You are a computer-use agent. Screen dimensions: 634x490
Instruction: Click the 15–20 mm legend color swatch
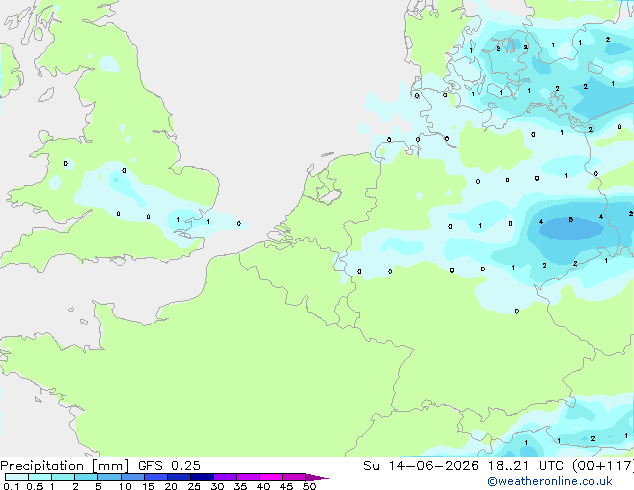pos(155,477)
